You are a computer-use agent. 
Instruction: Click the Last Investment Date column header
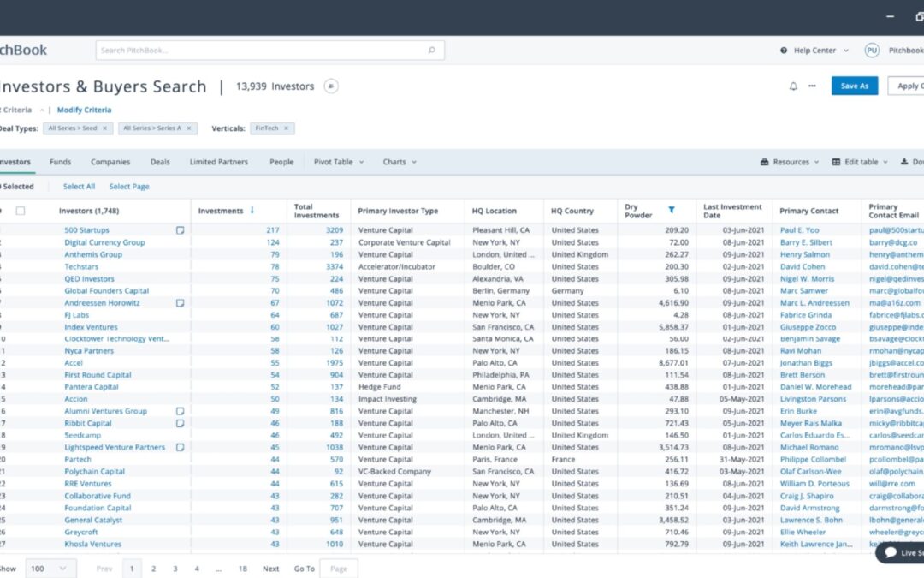[732, 211]
